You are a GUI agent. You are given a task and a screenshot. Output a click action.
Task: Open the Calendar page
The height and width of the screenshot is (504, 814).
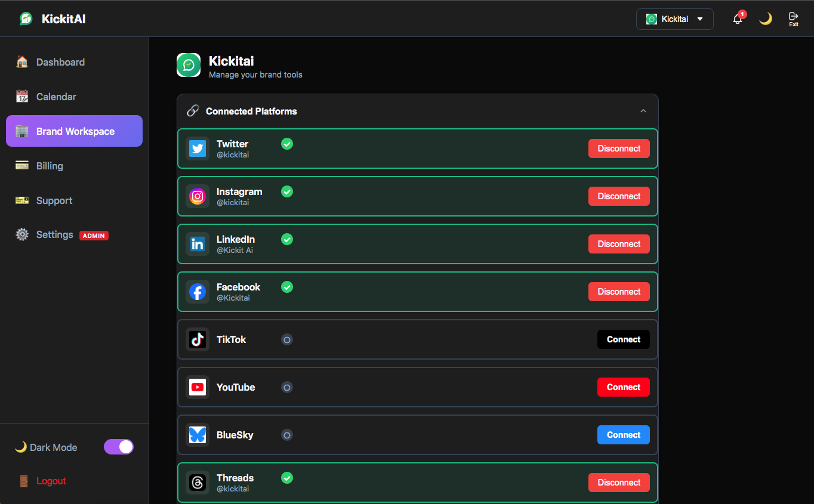tap(56, 96)
